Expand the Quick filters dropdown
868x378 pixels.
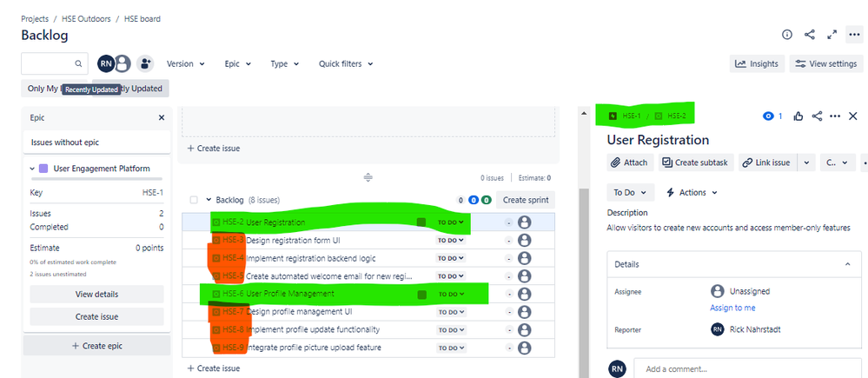click(346, 63)
